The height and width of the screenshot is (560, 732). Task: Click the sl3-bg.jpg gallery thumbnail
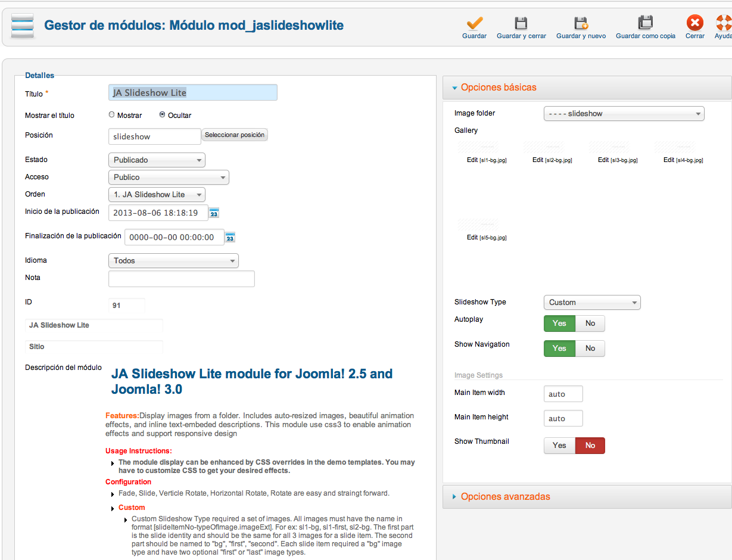coord(609,147)
